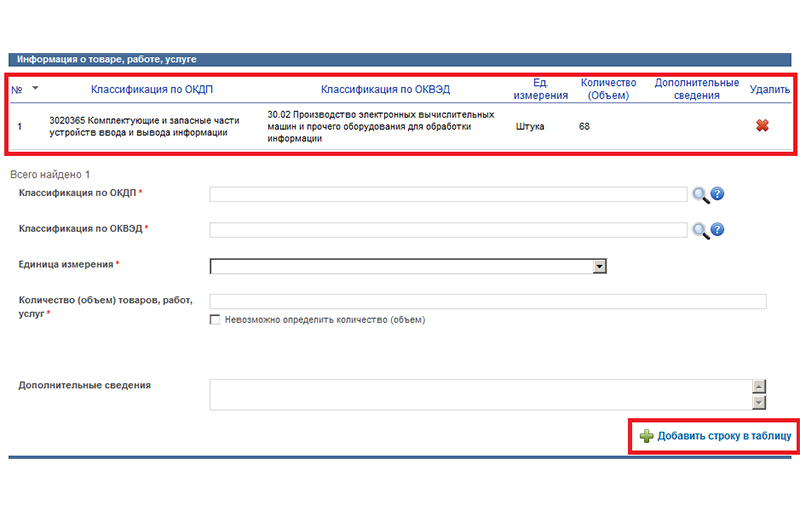Viewport: 800px width, 511px height.
Task: Click into Дополнительные сведения text area
Action: [x=481, y=395]
